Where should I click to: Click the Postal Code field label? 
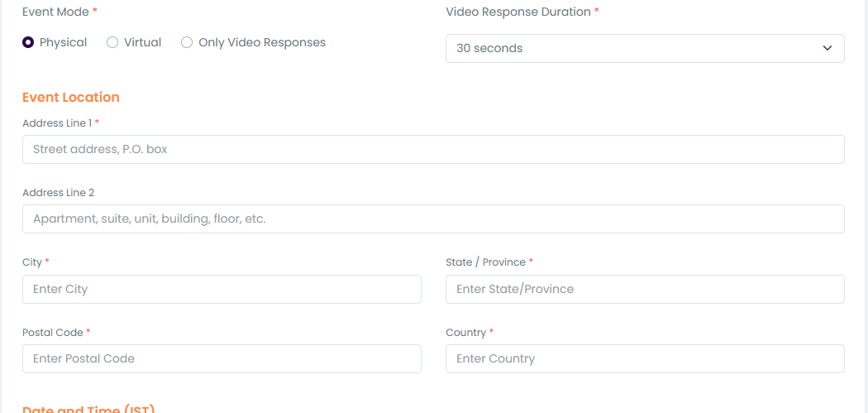53,333
